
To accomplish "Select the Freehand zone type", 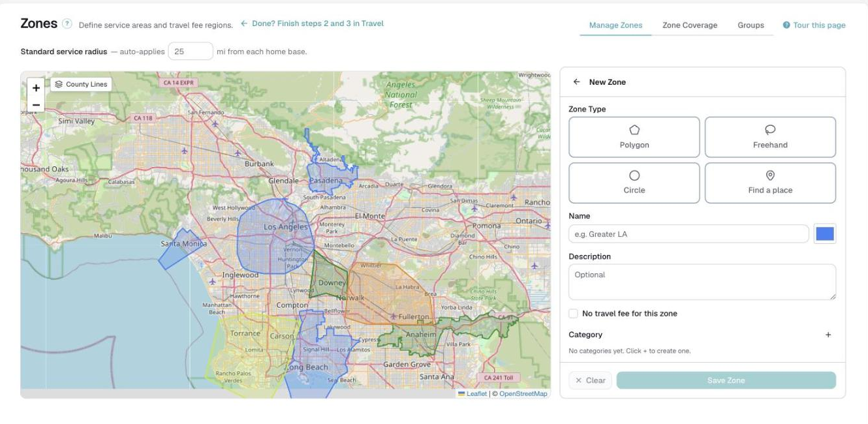I will pos(770,137).
